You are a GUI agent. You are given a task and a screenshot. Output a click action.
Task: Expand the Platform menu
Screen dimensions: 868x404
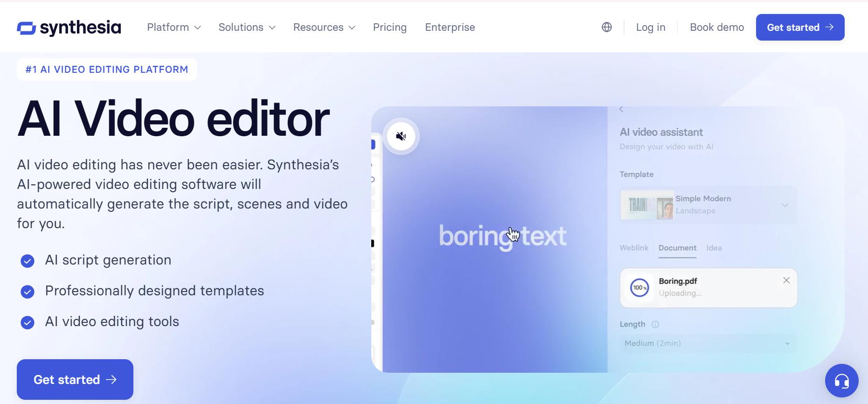174,28
